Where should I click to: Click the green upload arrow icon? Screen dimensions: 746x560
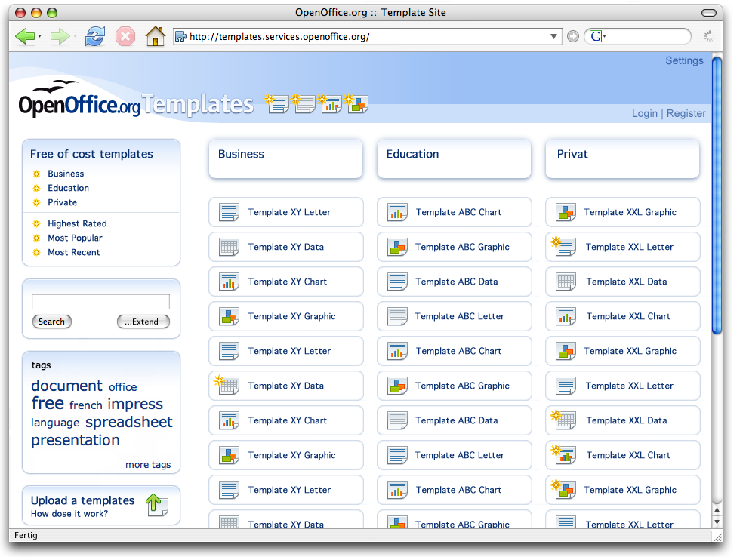coord(156,505)
